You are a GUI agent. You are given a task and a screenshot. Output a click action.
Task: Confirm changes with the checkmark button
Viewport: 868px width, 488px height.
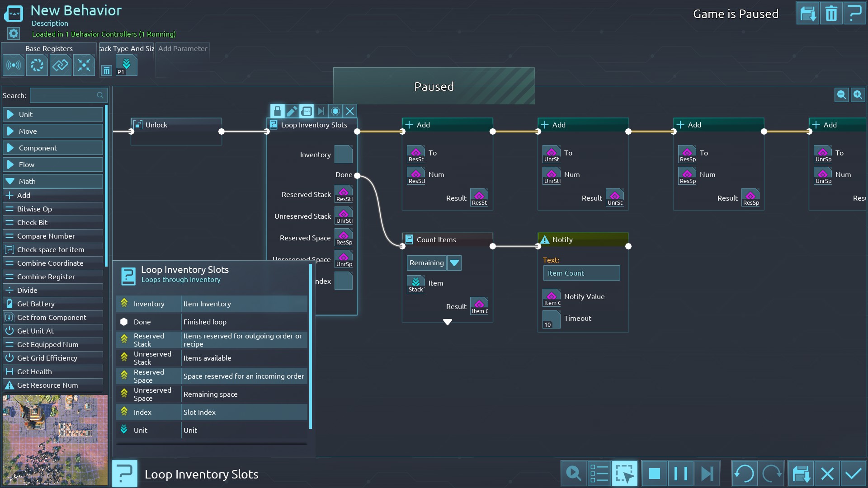[854, 474]
